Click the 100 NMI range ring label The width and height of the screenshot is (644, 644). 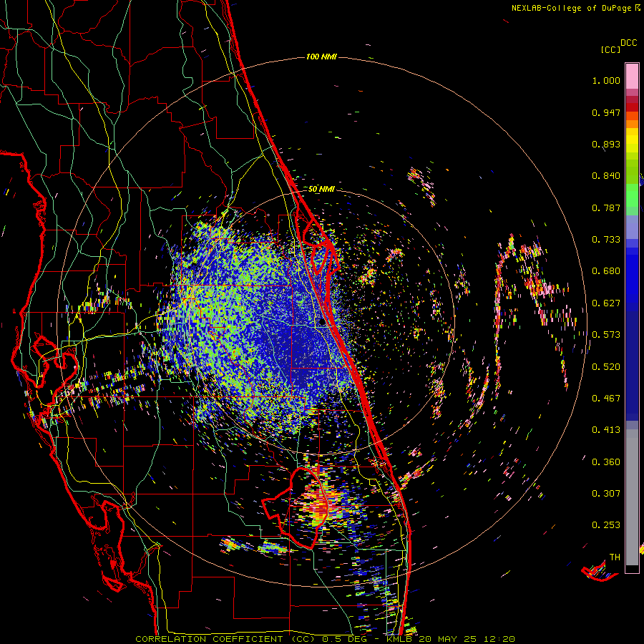click(321, 57)
